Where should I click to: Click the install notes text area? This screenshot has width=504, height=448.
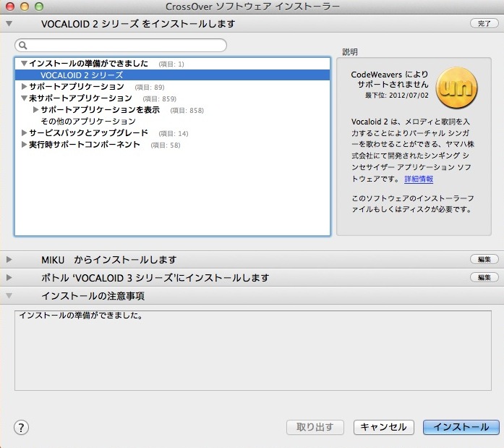click(x=253, y=350)
